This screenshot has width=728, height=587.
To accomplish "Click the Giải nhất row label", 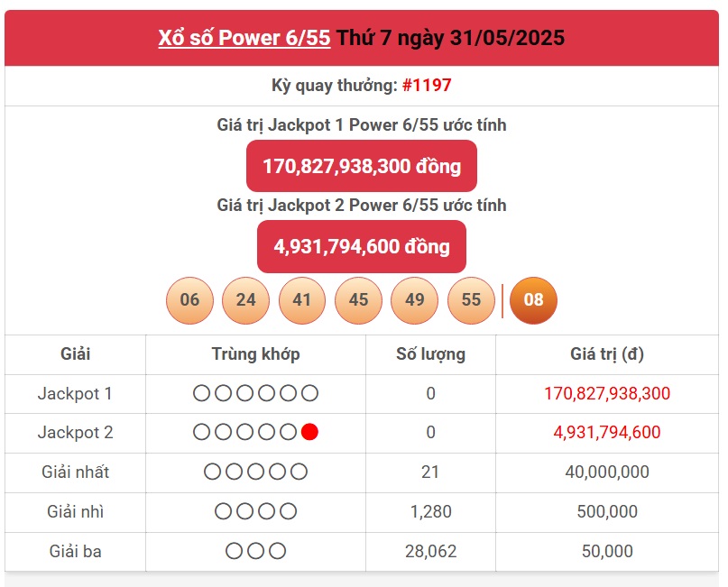I will 75,472.
